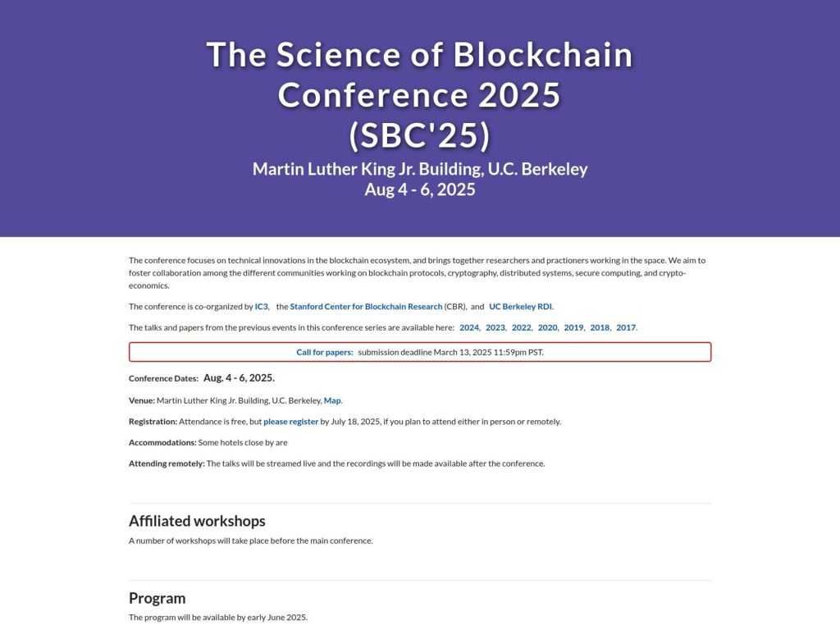The height and width of the screenshot is (630, 840).
Task: Click the Attending remotely paragraph
Action: click(x=336, y=463)
